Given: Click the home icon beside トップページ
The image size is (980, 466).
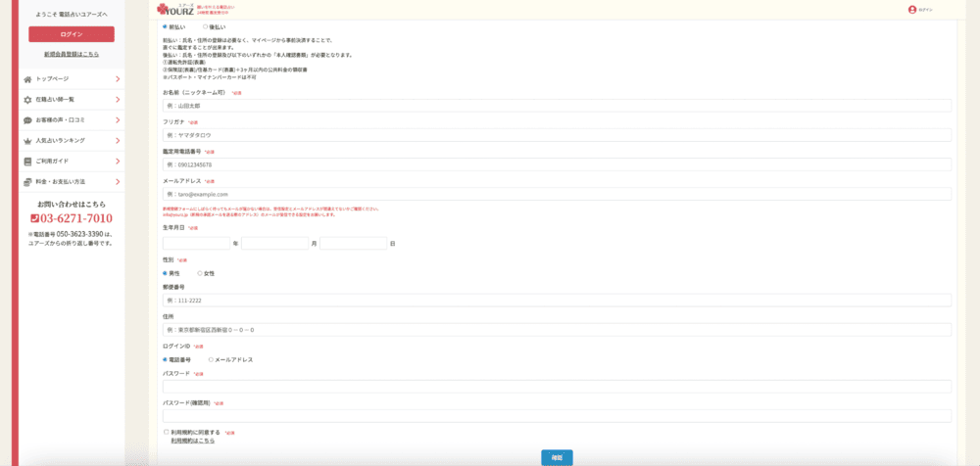Looking at the screenshot, I should pyautogui.click(x=27, y=79).
